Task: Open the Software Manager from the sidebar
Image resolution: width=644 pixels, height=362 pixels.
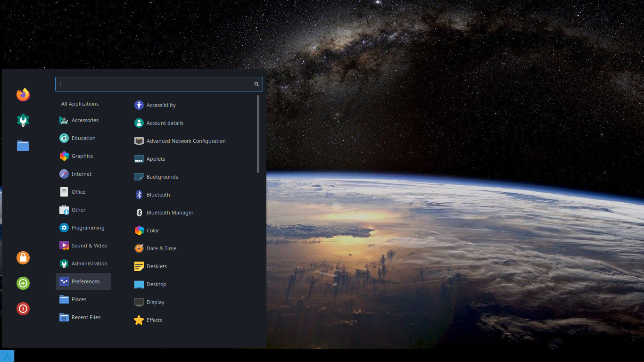Action: tap(23, 120)
